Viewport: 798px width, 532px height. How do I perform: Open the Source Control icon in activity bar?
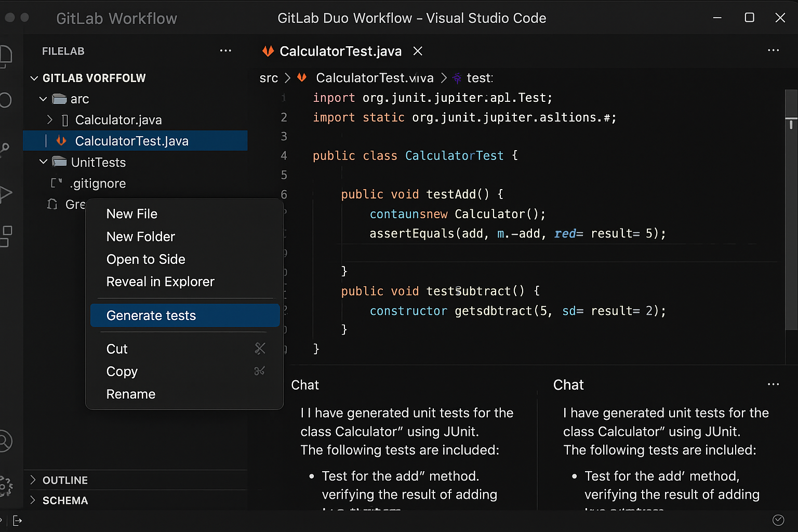pyautogui.click(x=5, y=150)
